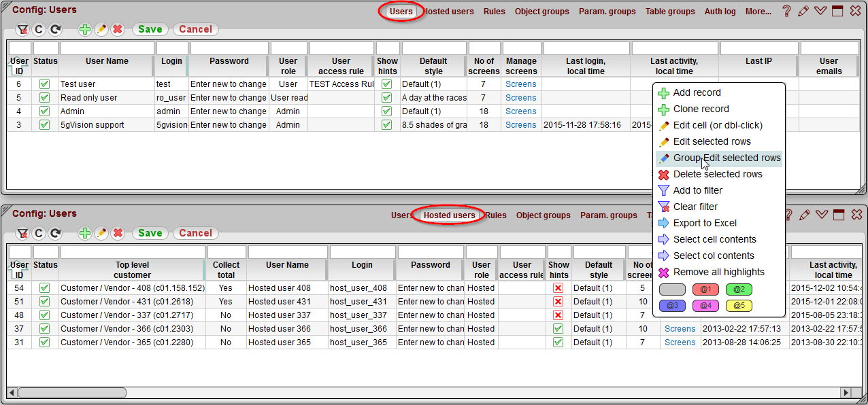Open the Add record plus icon on toolbar
This screenshot has width=868, height=405.
pyautogui.click(x=85, y=29)
